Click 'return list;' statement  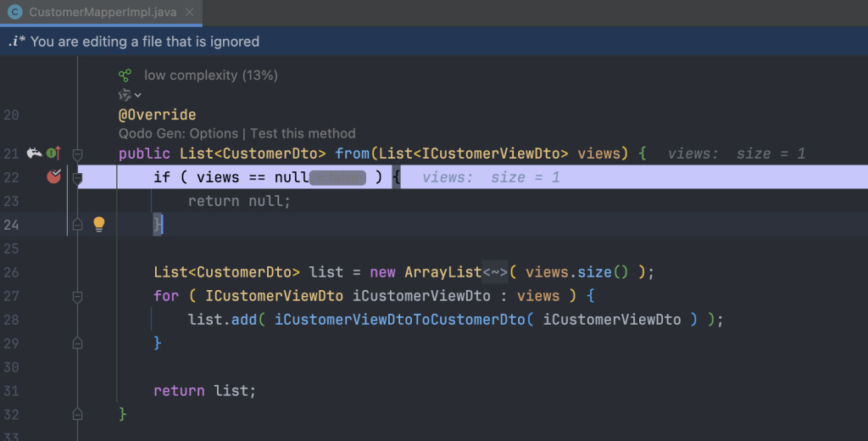205,391
